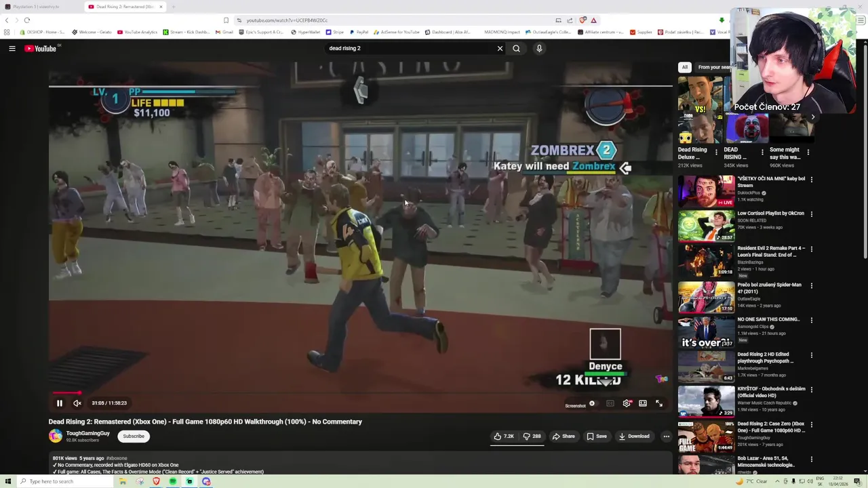This screenshot has height=488, width=868.
Task: Click the magnifier search button
Action: click(516, 48)
